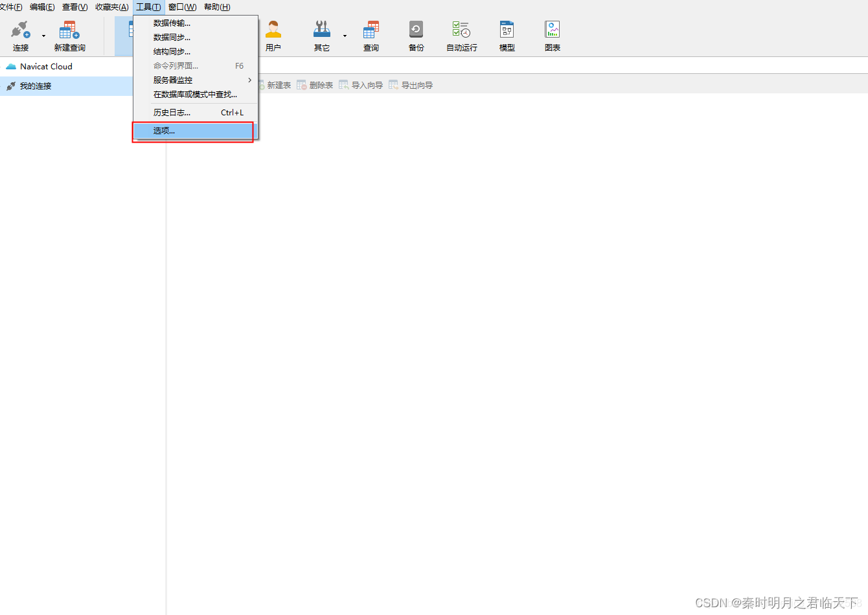Screen dimensions: 868x615
Task: Choose Data Synchronization (数据同步...) menu entry
Action: pos(196,37)
